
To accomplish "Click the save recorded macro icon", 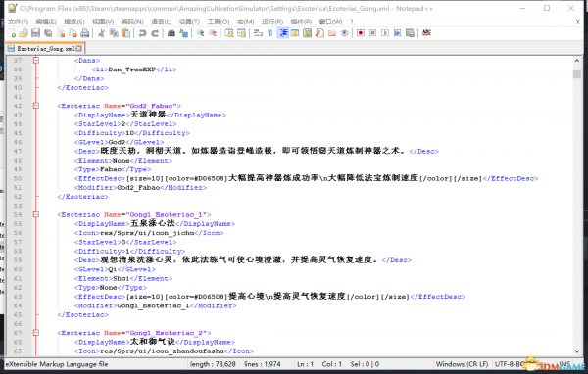I will point(410,33).
